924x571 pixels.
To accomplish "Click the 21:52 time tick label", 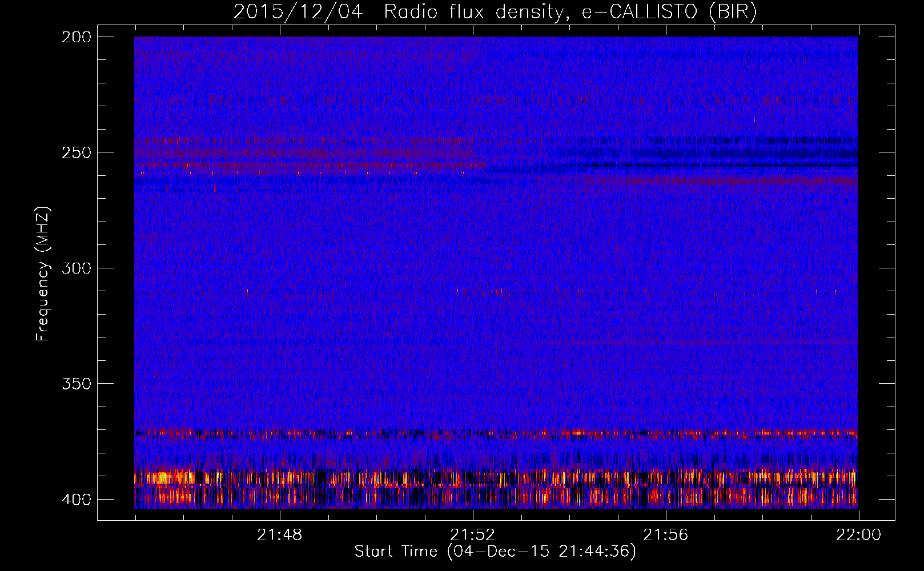I will point(473,535).
